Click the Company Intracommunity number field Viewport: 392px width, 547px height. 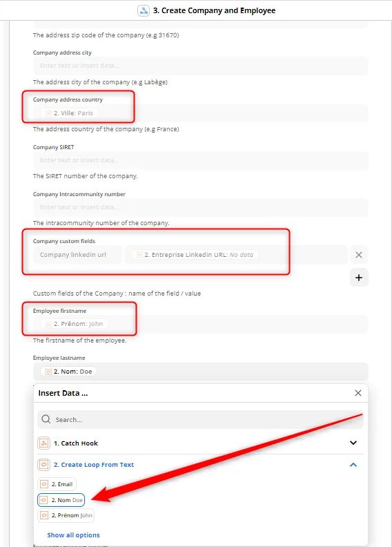(x=200, y=208)
